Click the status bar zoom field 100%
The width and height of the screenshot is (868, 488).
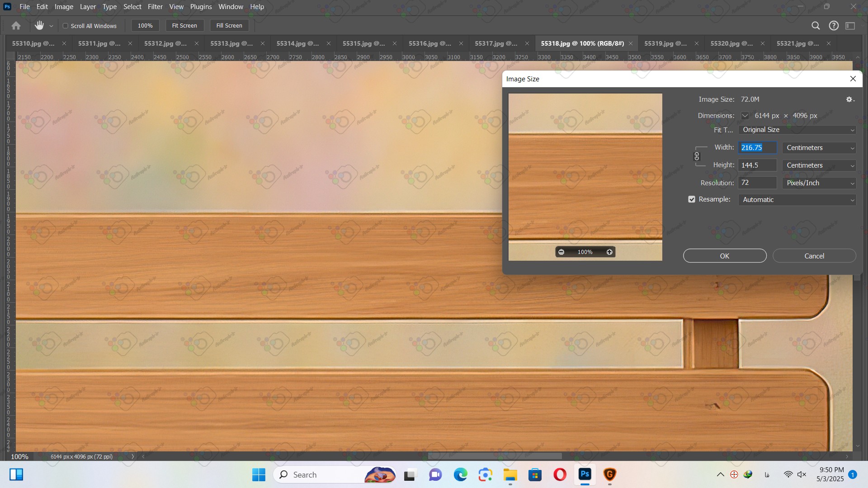tap(19, 456)
